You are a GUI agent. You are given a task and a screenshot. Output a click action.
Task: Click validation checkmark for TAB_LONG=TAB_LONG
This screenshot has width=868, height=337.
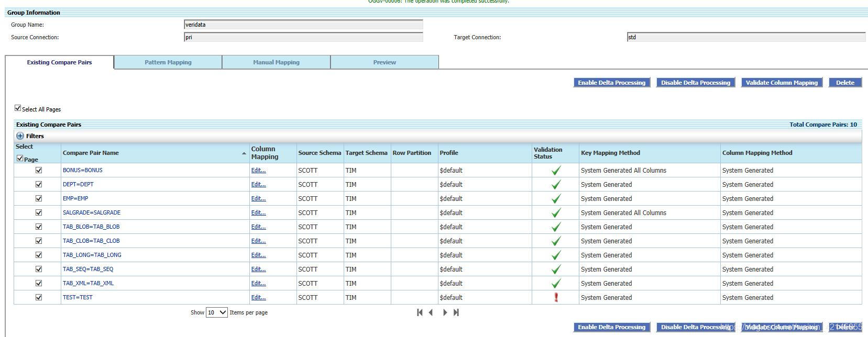[x=556, y=255]
